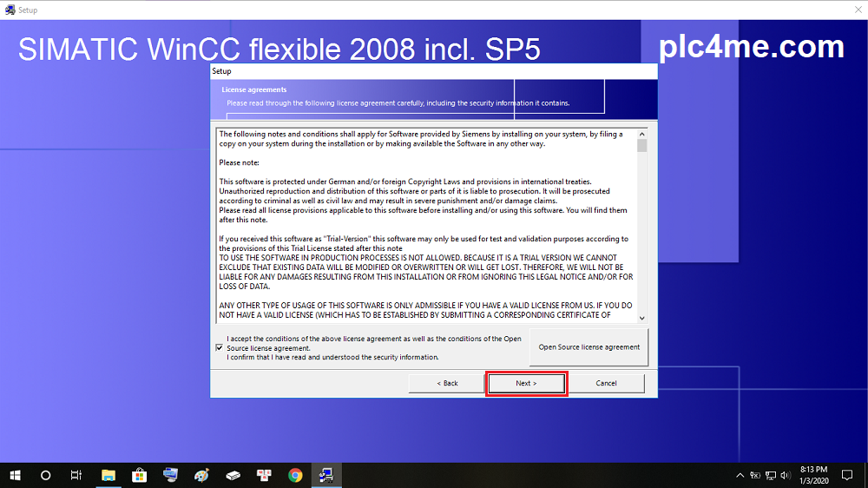Viewport: 868px width, 488px height.
Task: Click the license text scroll up arrow
Action: tap(642, 134)
